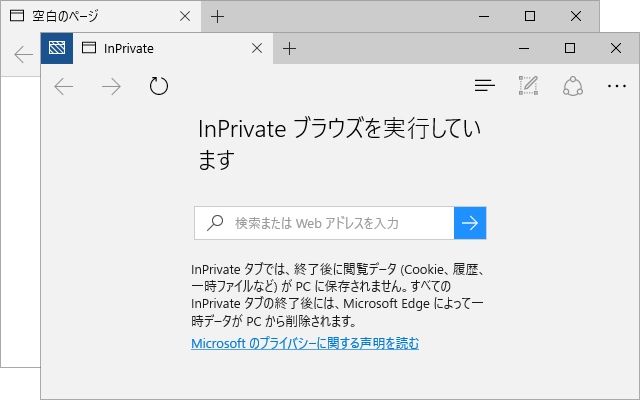Minimize the back 空白のページ window
The image size is (640, 400).
point(484,16)
